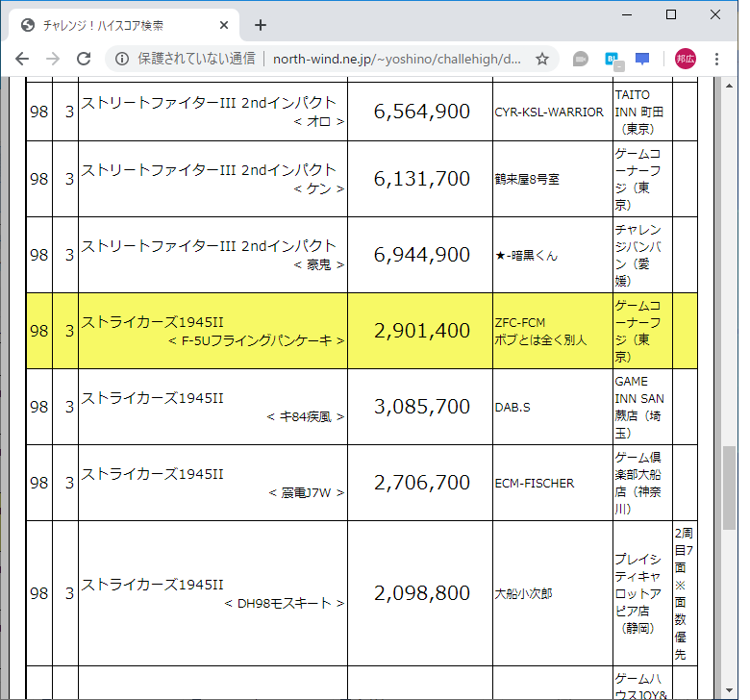Close the チャレンジ！ハイスコア検索 tab

(223, 25)
